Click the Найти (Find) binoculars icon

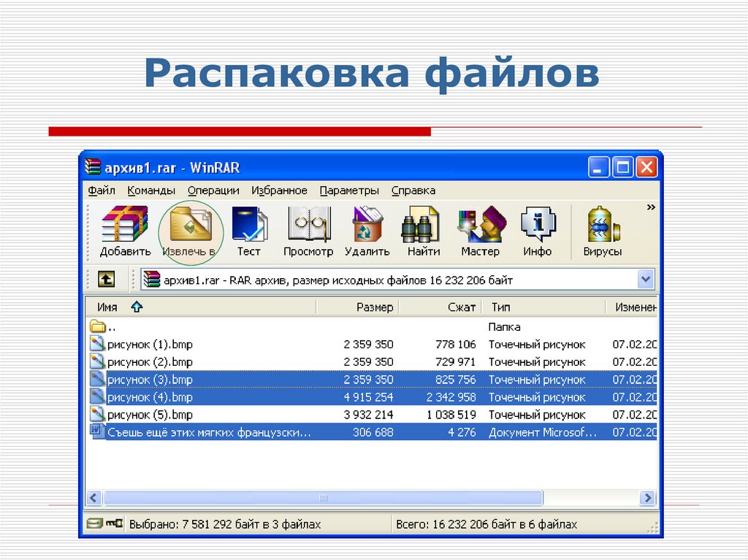coord(423,231)
